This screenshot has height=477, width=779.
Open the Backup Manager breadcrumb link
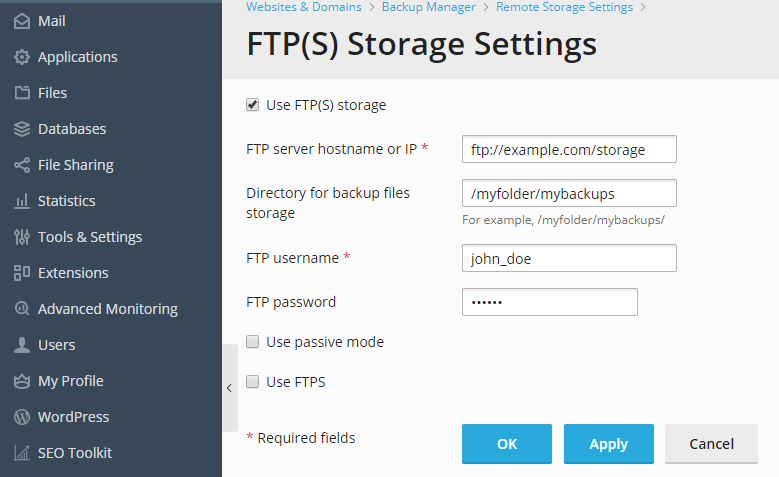click(429, 7)
